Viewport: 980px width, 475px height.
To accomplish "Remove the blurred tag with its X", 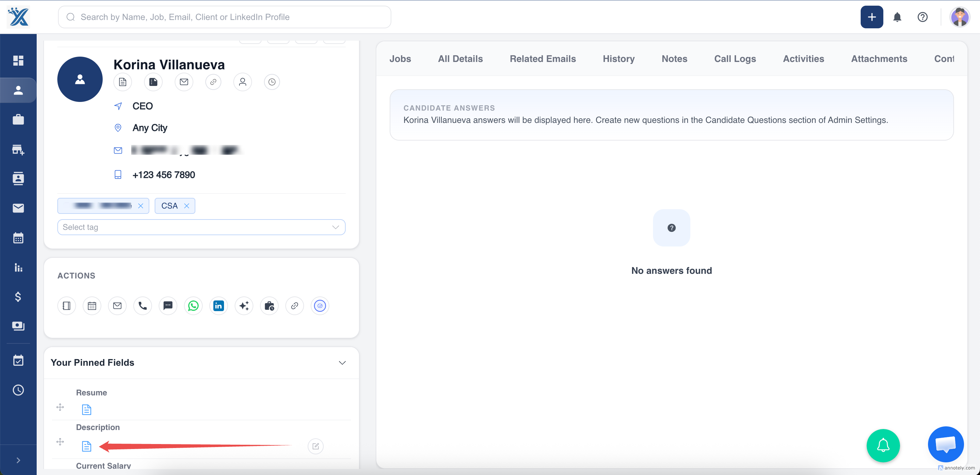I will pyautogui.click(x=140, y=206).
